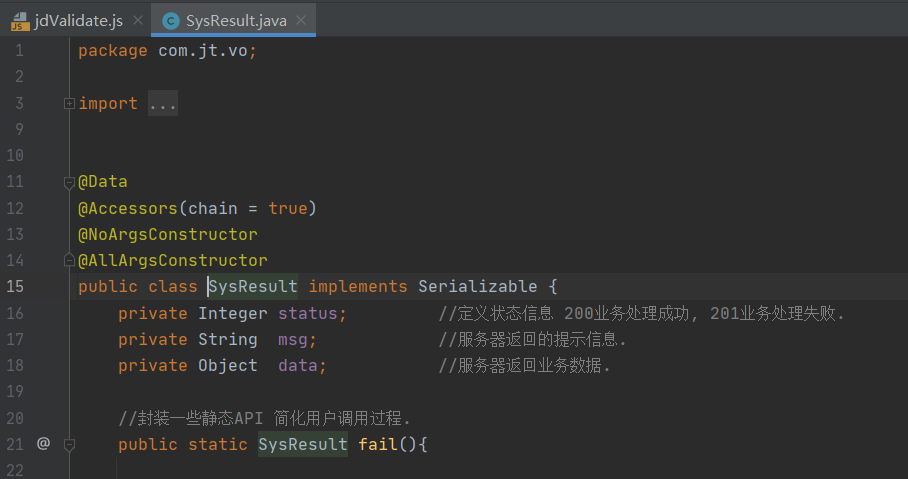Collapse the annotation block at @Data
This screenshot has height=479, width=908.
[69, 182]
